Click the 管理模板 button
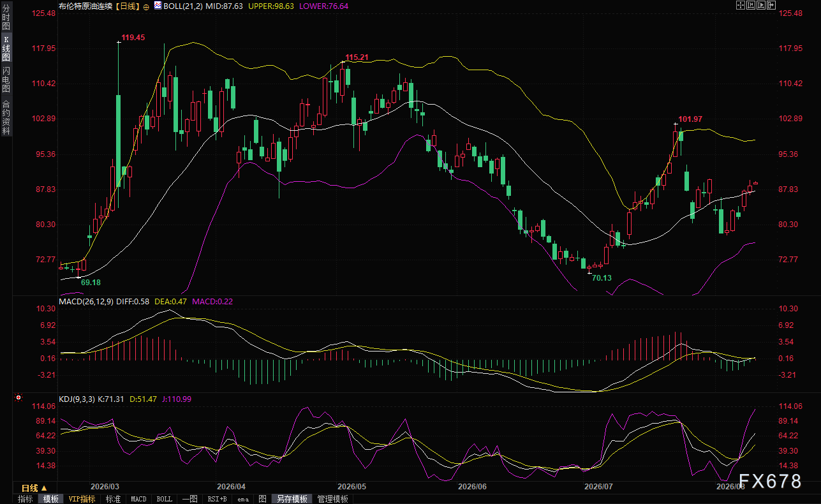 click(332, 499)
